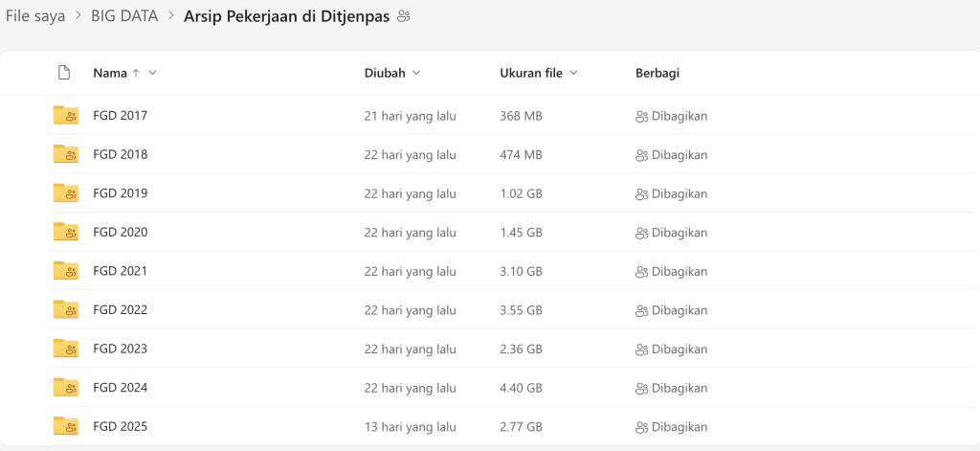
Task: Click the 474 MB size cell
Action: click(521, 155)
